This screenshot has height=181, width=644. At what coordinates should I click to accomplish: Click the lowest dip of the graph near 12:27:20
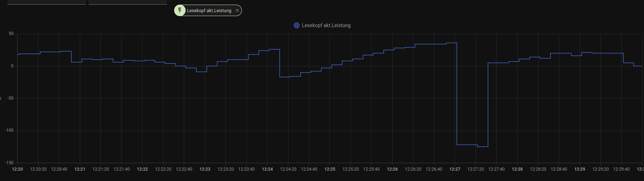click(x=483, y=147)
